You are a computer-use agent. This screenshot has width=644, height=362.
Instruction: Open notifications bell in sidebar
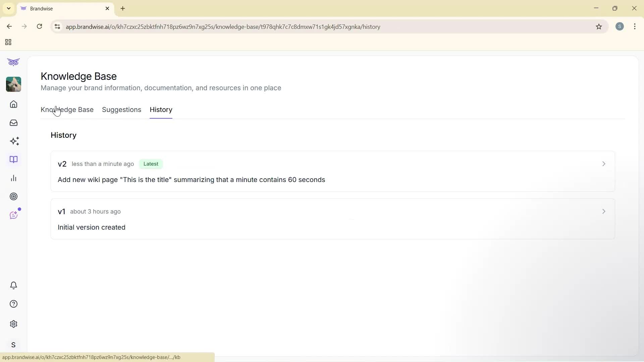[x=13, y=285]
